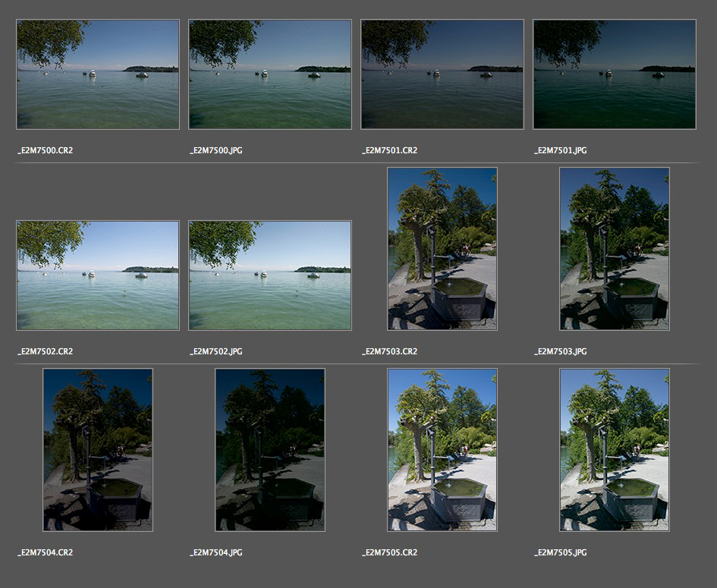Click the _E2M7500.CR2 filename label
This screenshot has height=588, width=717.
(46, 151)
